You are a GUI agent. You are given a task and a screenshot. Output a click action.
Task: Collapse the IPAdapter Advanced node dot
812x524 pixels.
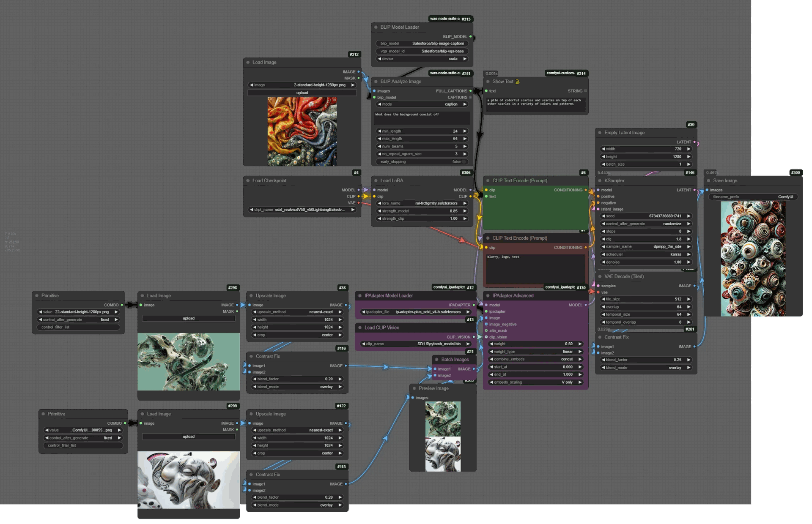(x=488, y=296)
